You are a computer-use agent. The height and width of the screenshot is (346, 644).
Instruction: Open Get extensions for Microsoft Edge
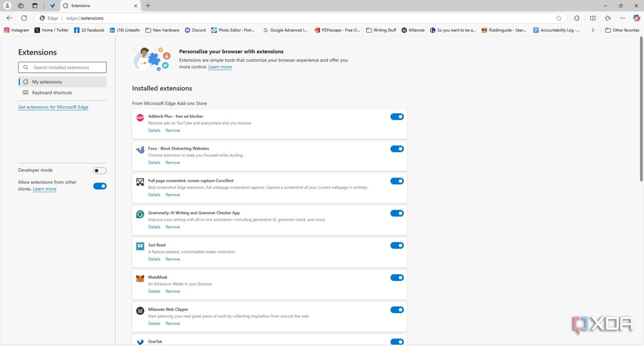(53, 107)
